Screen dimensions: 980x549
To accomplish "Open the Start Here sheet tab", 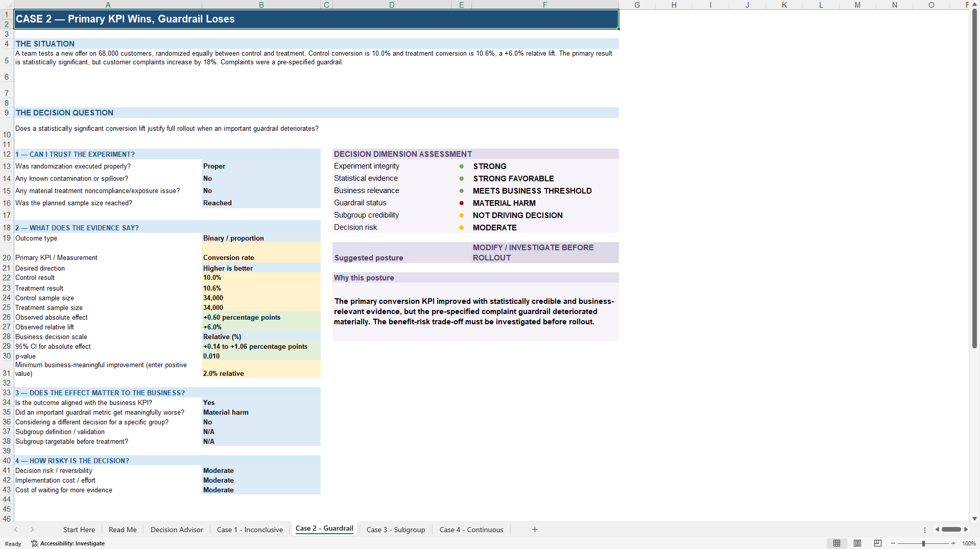I will pos(79,530).
